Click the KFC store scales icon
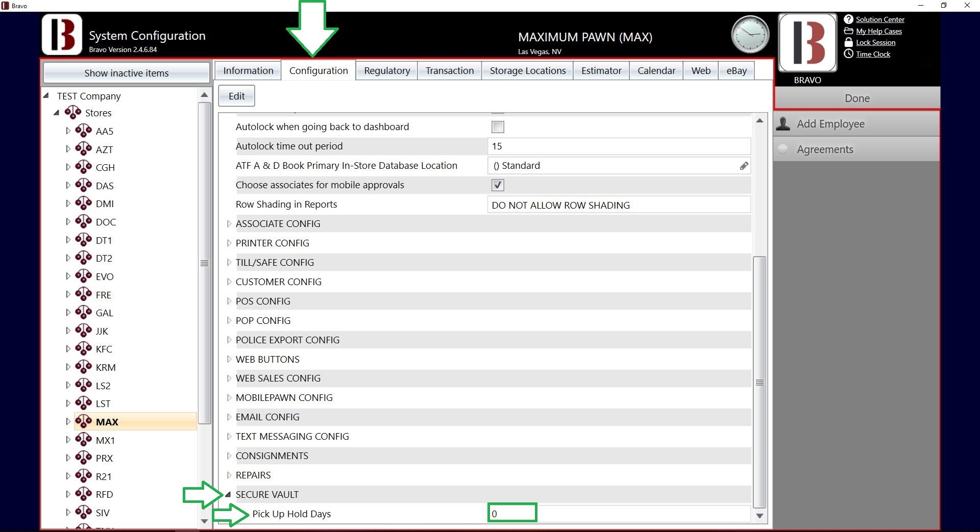Image resolution: width=980 pixels, height=532 pixels. click(84, 348)
